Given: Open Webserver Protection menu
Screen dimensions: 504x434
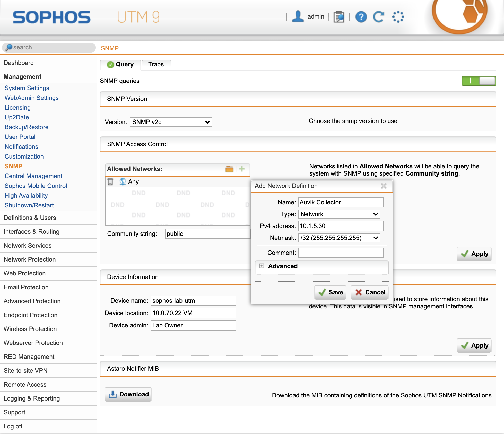Looking at the screenshot, I should (x=48, y=343).
